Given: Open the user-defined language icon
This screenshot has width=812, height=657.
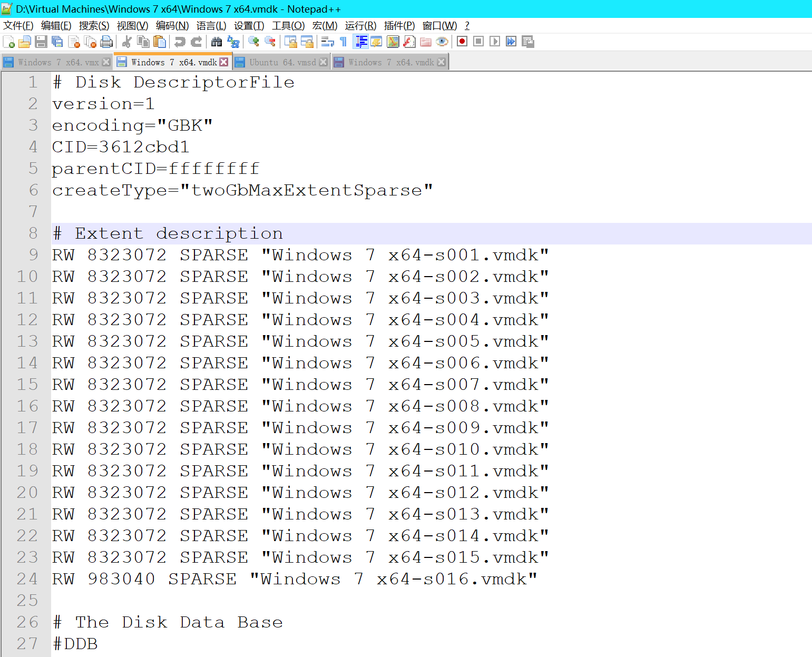Looking at the screenshot, I should click(x=376, y=42).
